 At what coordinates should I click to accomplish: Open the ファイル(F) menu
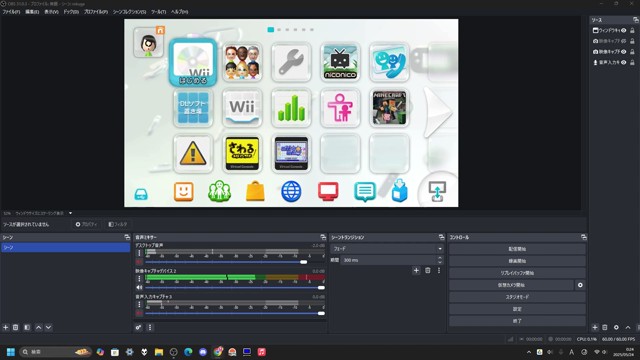(x=11, y=12)
